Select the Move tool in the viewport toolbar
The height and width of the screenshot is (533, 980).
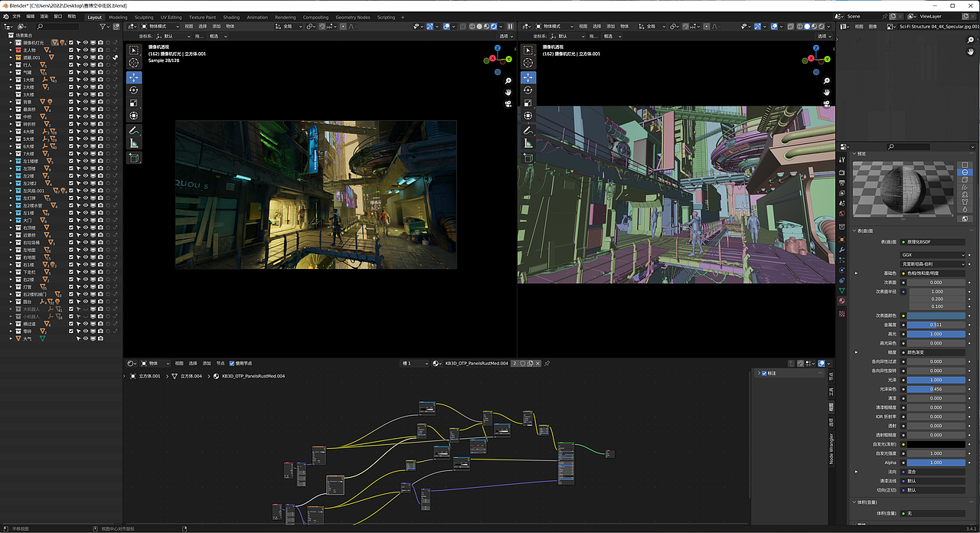(x=134, y=77)
